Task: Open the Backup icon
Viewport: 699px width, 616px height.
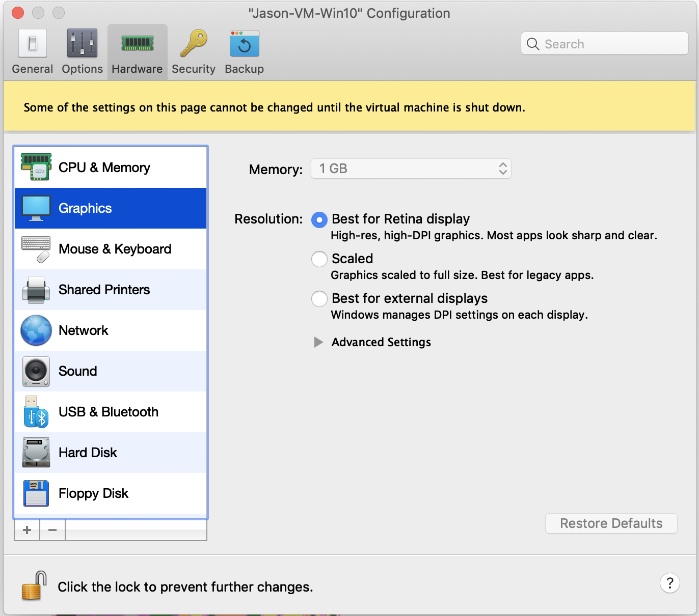Action: point(245,43)
